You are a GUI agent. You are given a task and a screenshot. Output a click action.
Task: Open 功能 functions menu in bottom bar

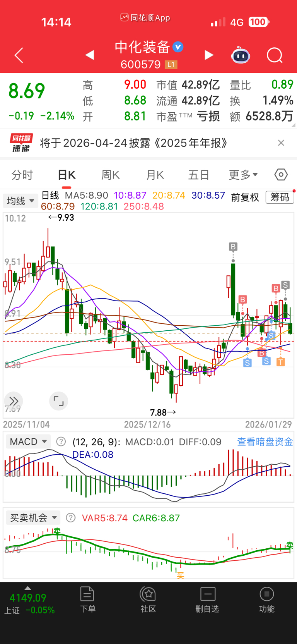point(267,599)
